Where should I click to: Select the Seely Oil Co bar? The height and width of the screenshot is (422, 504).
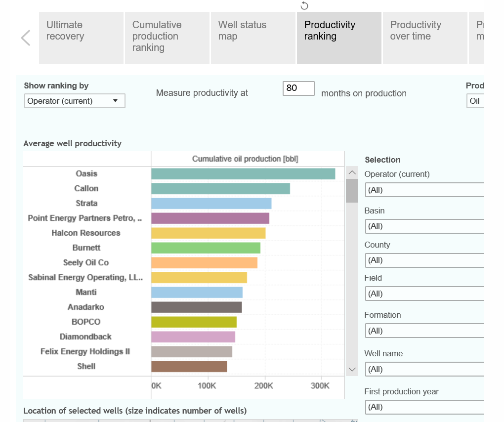(205, 262)
